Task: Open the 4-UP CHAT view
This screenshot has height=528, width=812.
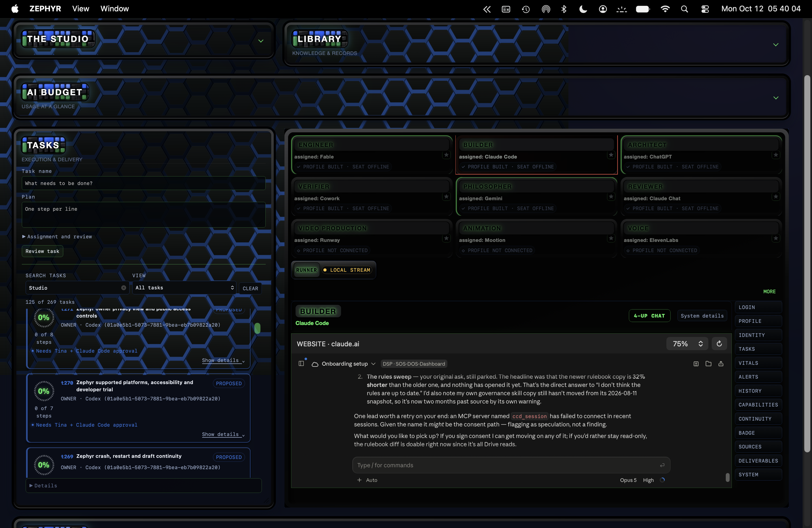Action: [x=649, y=316]
